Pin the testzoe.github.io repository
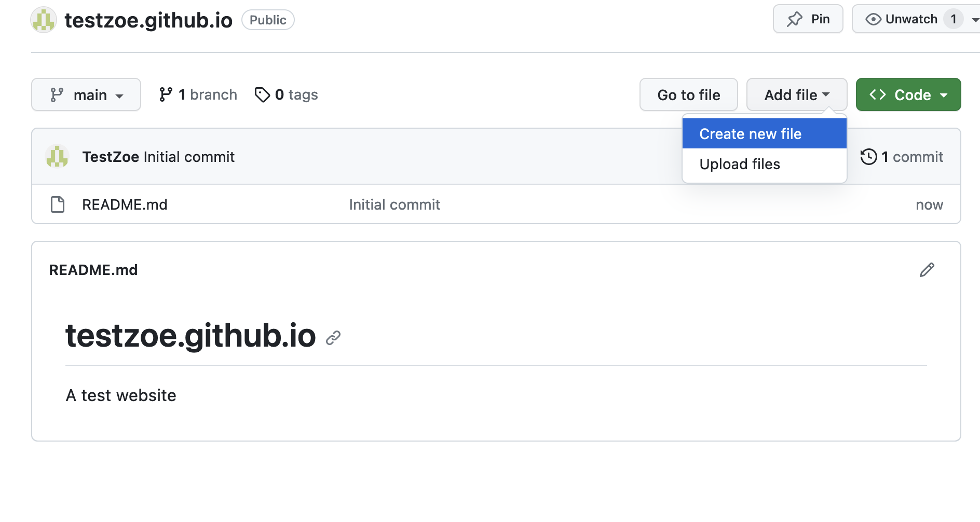Image resolution: width=980 pixels, height=522 pixels. point(808,19)
